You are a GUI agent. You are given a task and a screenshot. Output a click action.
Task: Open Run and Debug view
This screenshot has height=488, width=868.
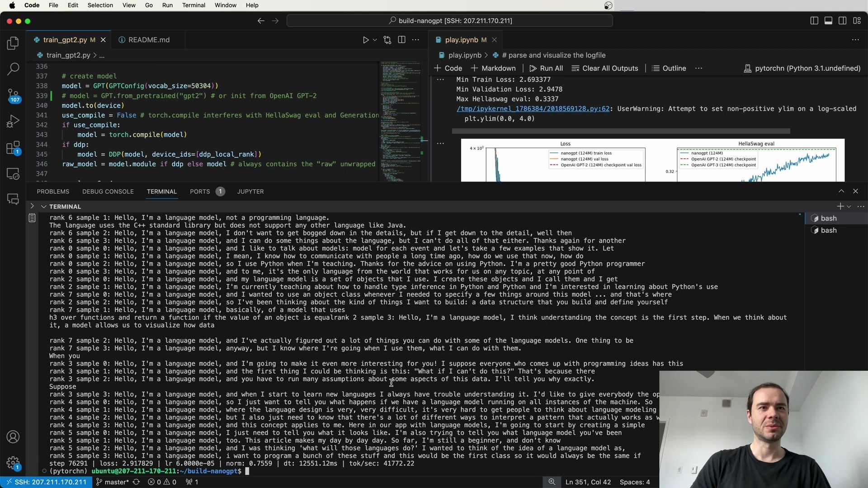coord(13,121)
